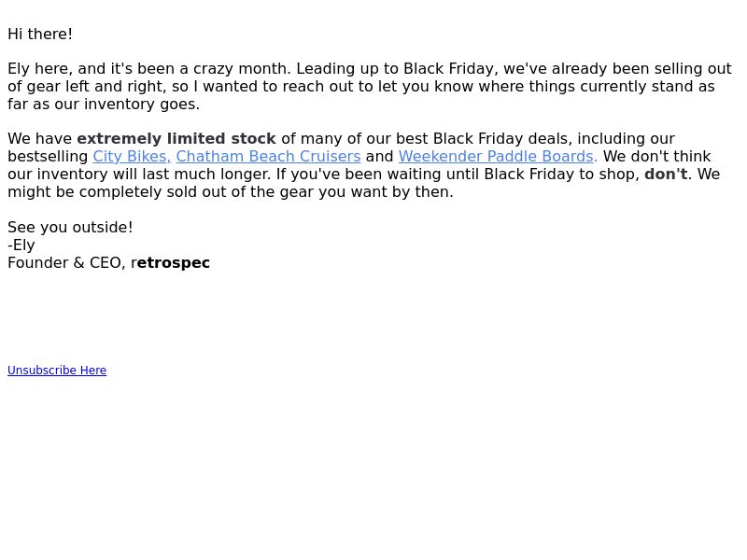The height and width of the screenshot is (560, 747).
Task: Click the "Hi there!" greeting line
Action: click(40, 35)
